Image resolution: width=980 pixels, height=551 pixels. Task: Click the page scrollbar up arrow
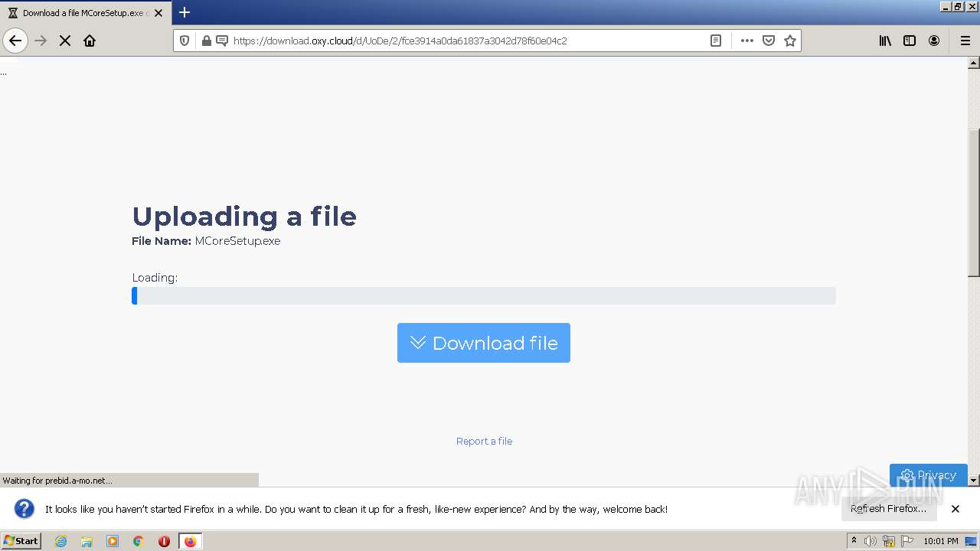point(974,64)
